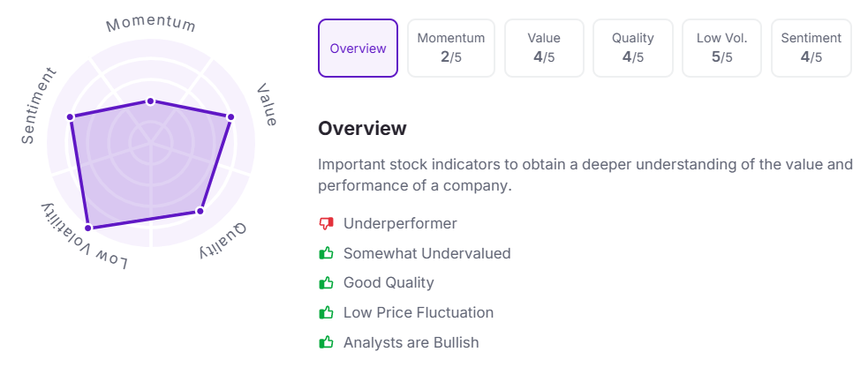Image resolution: width=868 pixels, height=367 pixels.
Task: Click the thumbs-up icon beside Good Quality
Action: (x=327, y=283)
